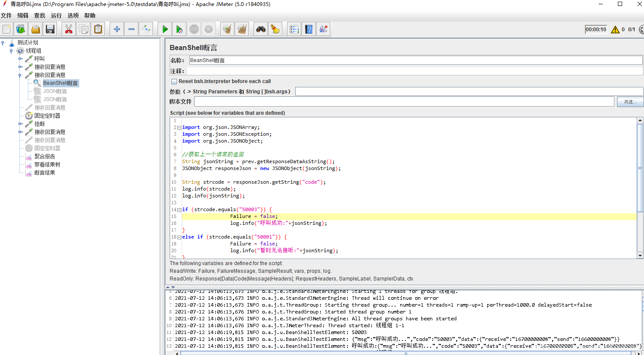Viewport: 644px width, 355px height.
Task: Toggle Reset bsh.Interpreter before each call checkbox
Action: tap(174, 81)
